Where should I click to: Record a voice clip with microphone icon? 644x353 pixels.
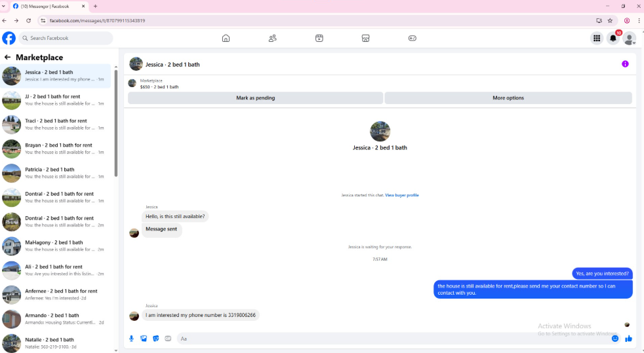(x=131, y=338)
